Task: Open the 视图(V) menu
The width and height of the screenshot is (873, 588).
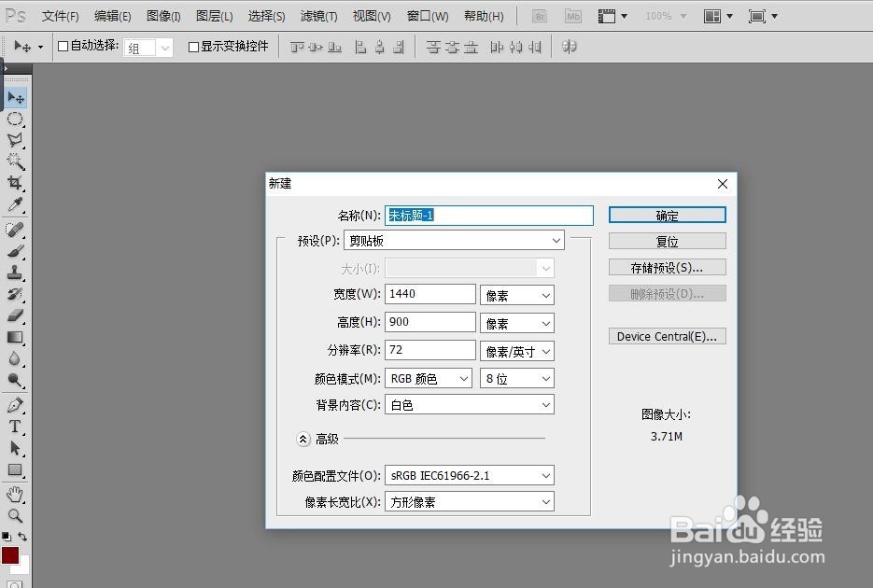Action: click(372, 16)
